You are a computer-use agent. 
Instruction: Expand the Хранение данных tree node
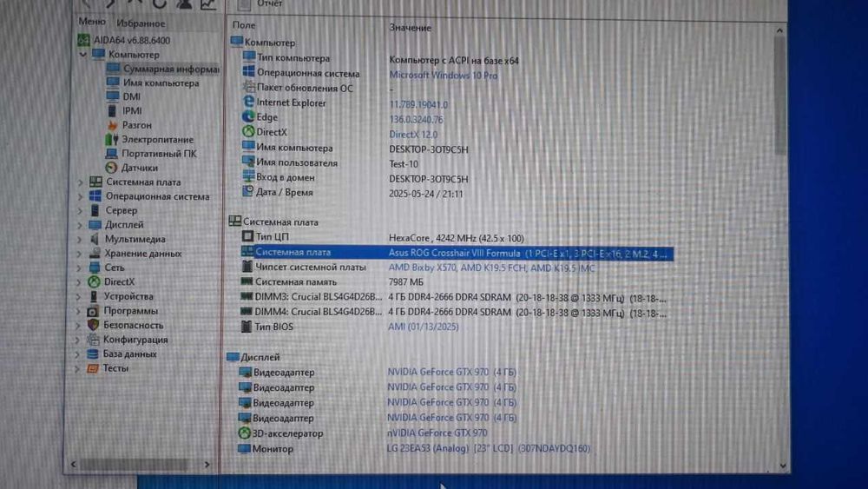point(80,254)
